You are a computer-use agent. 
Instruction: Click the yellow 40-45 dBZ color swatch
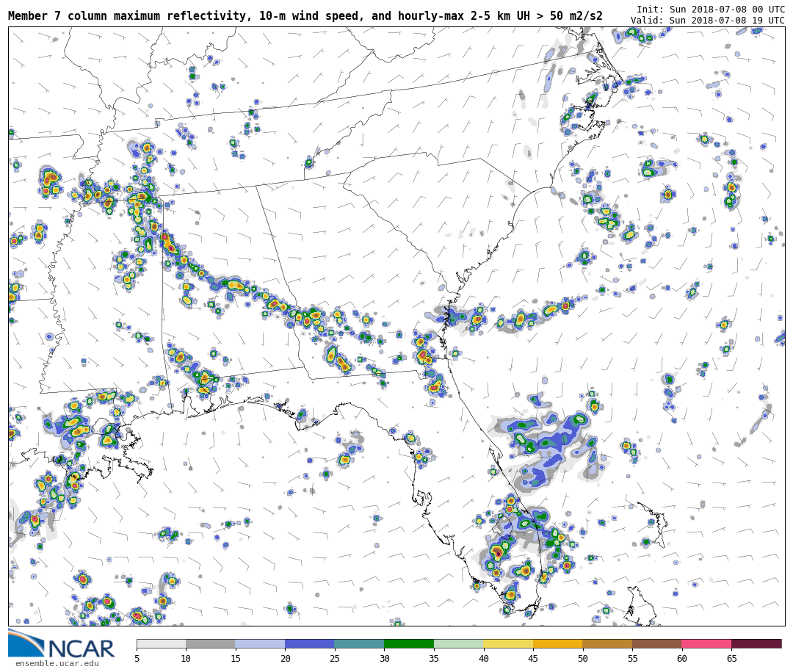(508, 643)
